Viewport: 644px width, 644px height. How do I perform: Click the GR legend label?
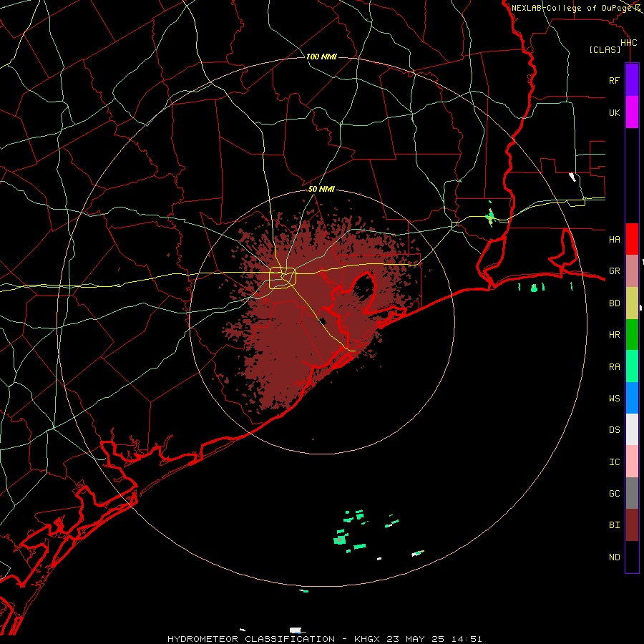tap(614, 271)
